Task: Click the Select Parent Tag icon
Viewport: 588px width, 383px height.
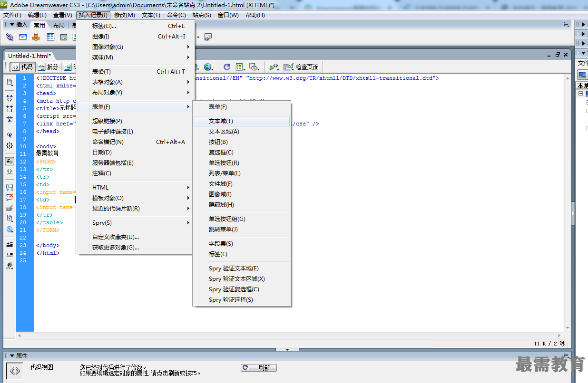Action: [10, 135]
